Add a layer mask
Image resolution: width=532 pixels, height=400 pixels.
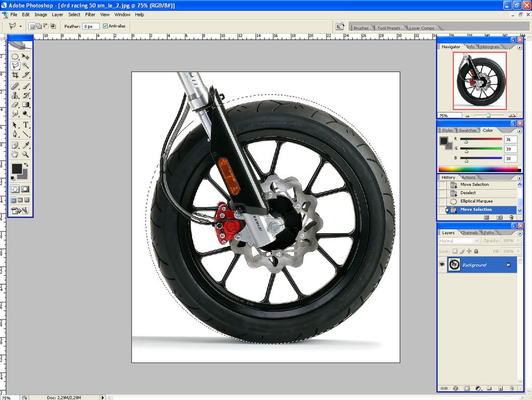coord(467,388)
